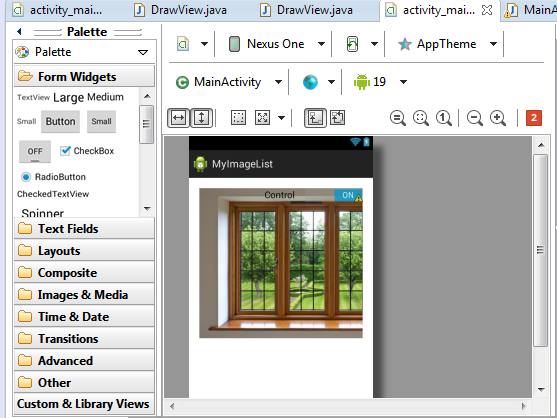Toggle the CheckBox widget in palette
The width and height of the screenshot is (557, 418).
(x=87, y=151)
